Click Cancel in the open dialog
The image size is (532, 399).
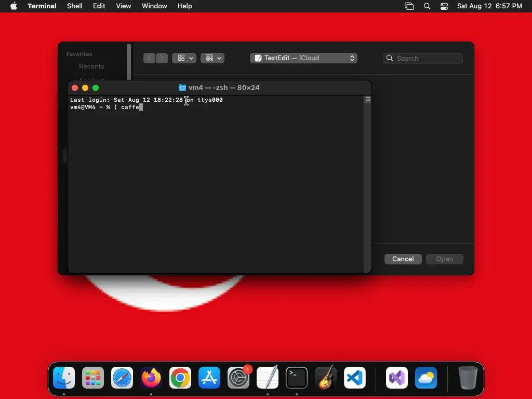point(403,259)
